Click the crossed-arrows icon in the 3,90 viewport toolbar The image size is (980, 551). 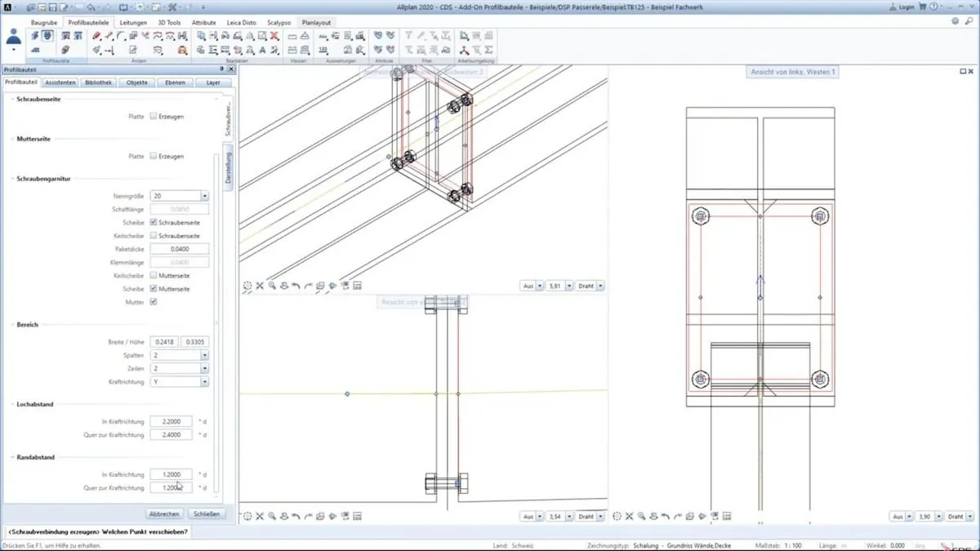tap(630, 517)
